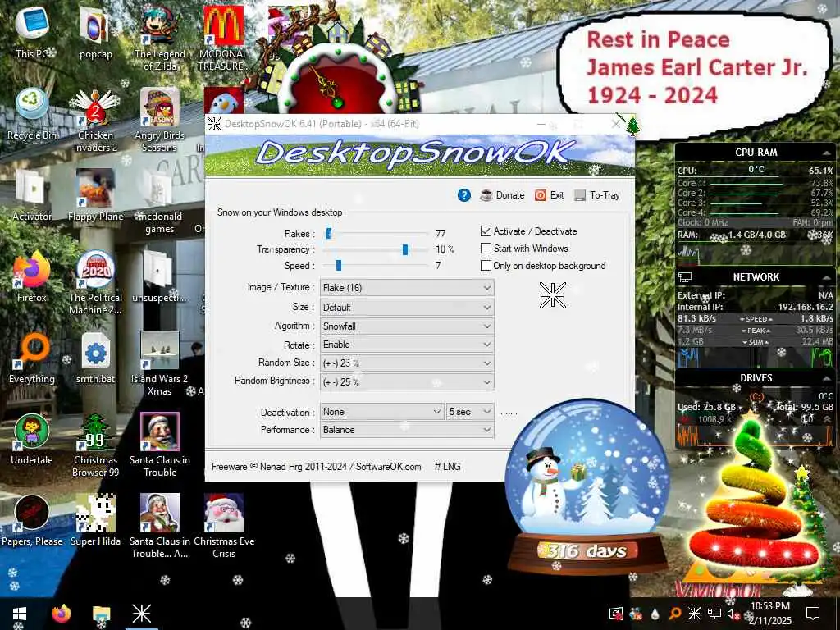Click the speaker volume tray icon
The image size is (840, 630).
[x=734, y=614]
